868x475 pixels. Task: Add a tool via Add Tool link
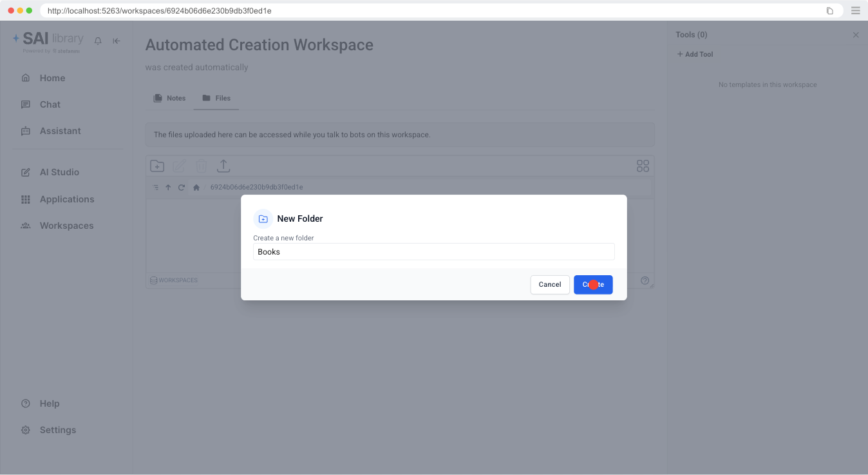[695, 54]
